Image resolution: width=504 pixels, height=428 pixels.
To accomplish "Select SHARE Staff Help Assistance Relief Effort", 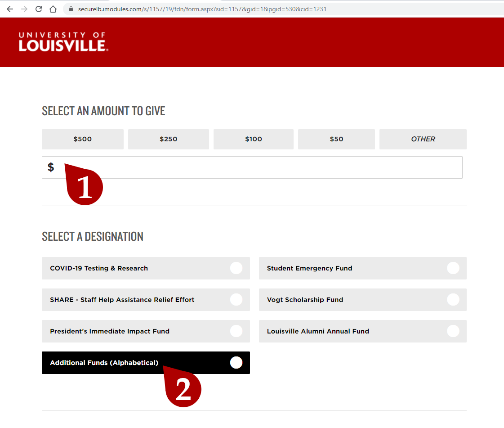I will click(146, 300).
